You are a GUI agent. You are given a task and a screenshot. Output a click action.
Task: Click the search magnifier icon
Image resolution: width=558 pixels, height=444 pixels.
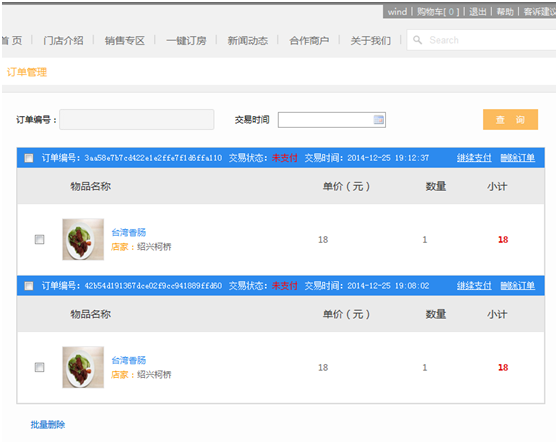417,40
